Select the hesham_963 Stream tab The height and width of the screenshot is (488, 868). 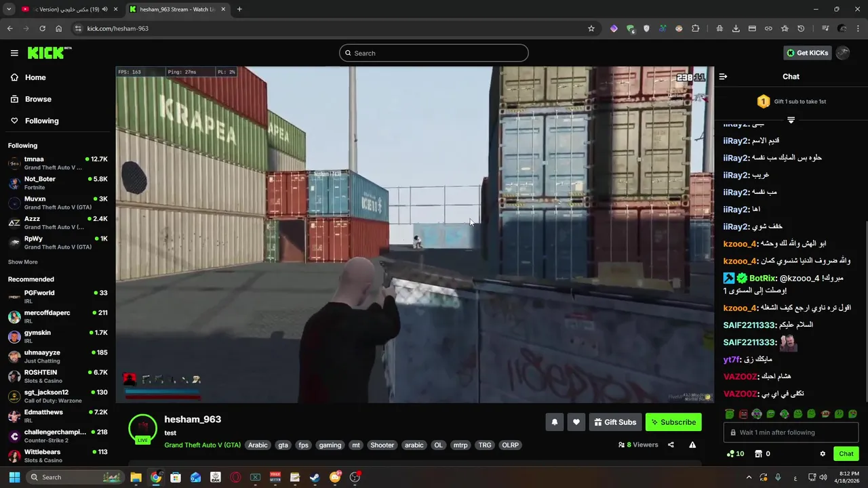pos(177,9)
